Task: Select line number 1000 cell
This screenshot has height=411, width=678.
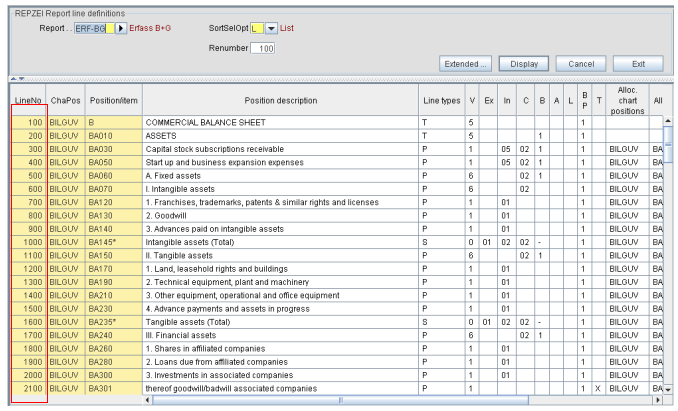Action: [29, 242]
